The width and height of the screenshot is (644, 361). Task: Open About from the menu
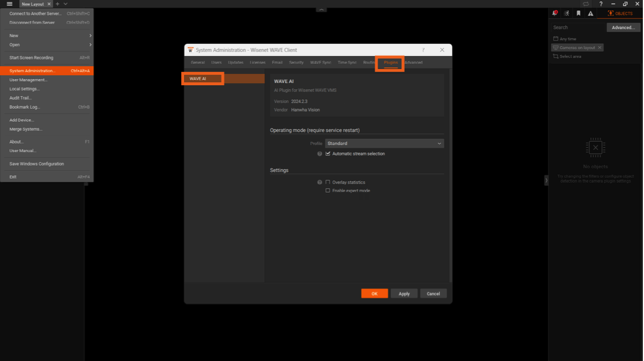47,142
